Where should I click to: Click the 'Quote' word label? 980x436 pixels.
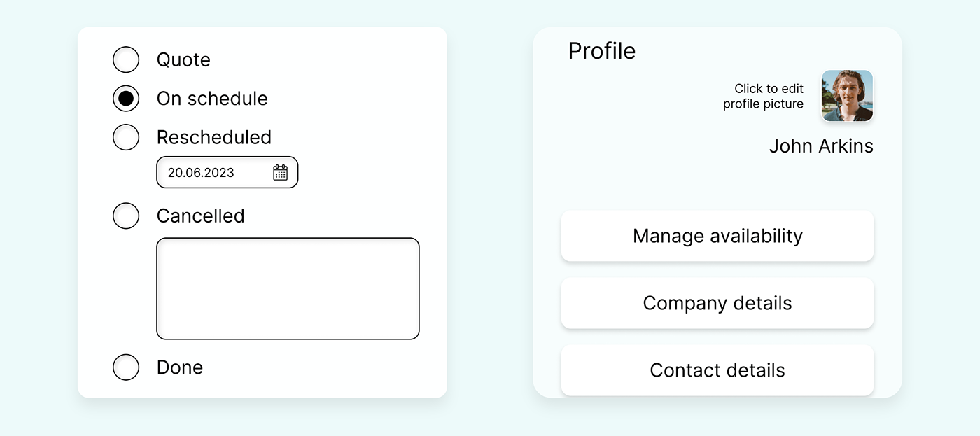(183, 60)
